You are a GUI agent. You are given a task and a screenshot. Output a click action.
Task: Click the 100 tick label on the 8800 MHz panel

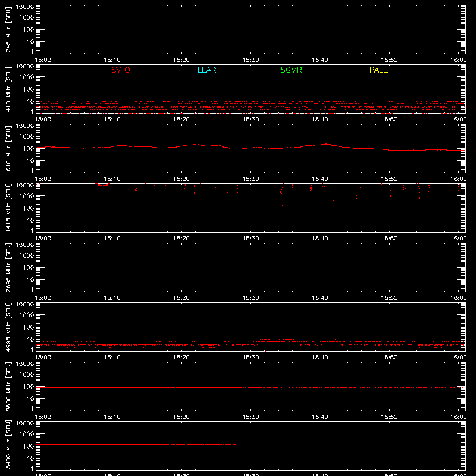[x=29, y=387]
